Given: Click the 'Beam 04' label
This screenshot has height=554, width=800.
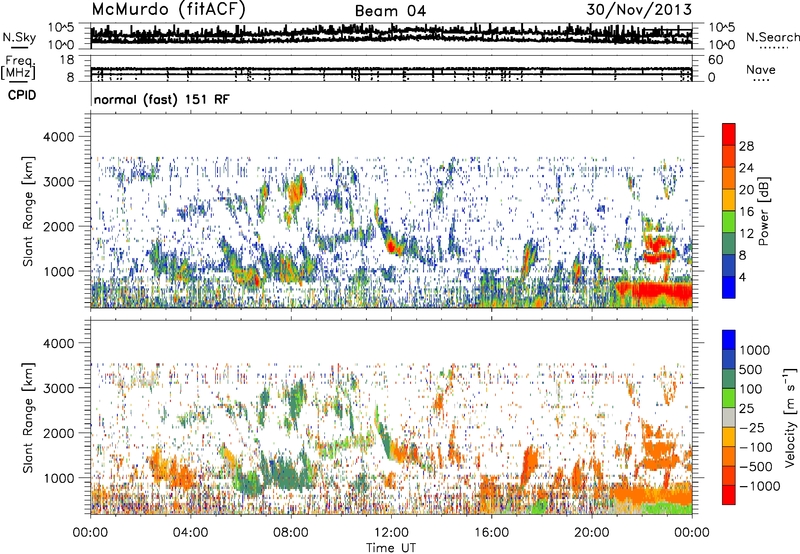Looking at the screenshot, I should 390,11.
